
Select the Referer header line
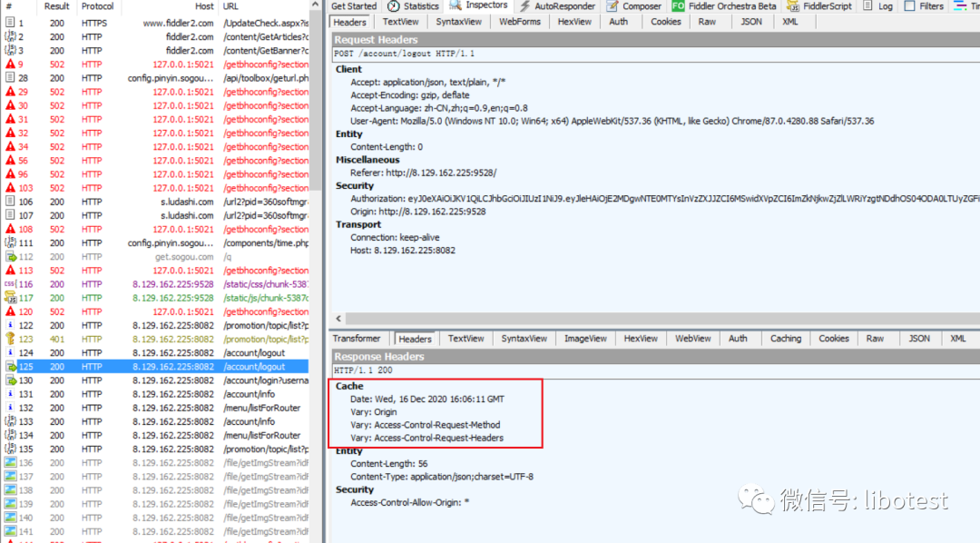click(423, 173)
